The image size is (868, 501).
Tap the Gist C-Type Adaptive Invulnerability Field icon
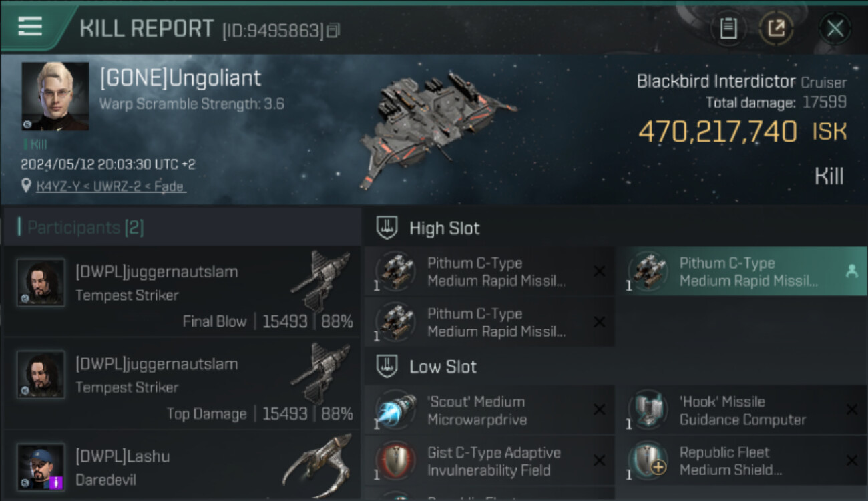point(396,461)
